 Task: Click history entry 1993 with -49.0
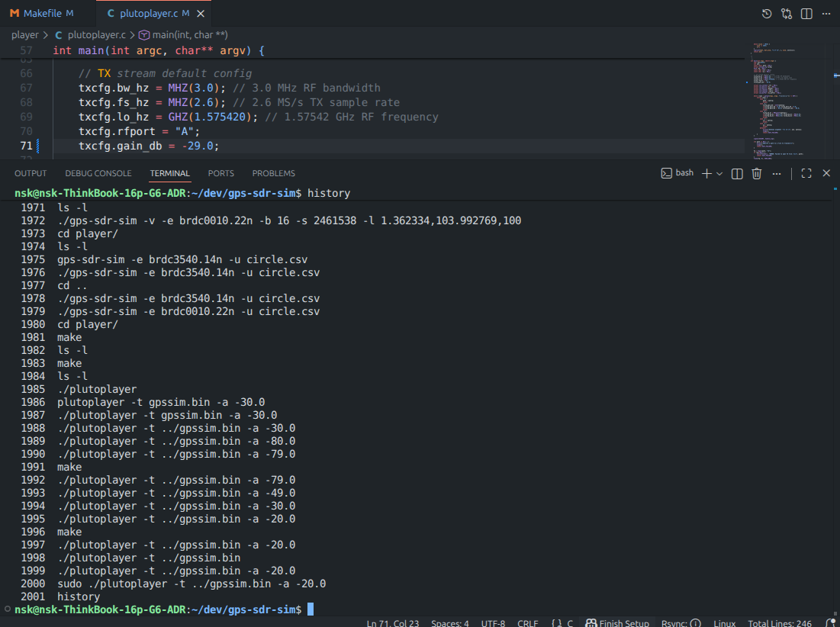click(x=176, y=494)
